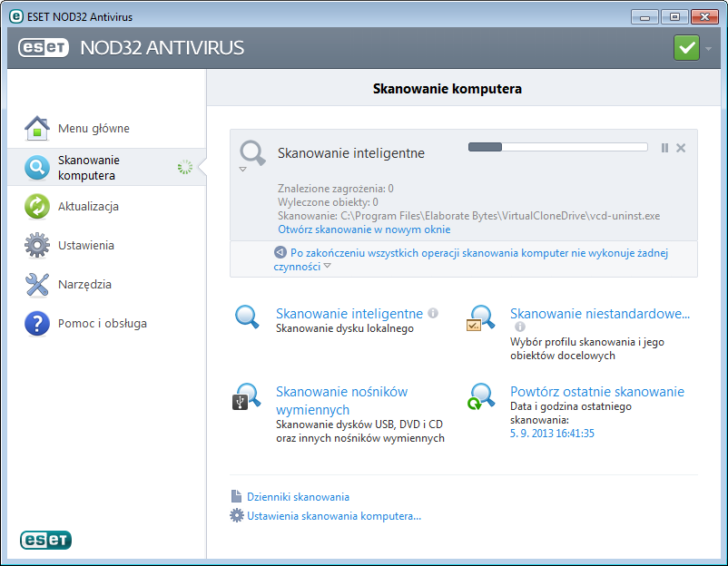The height and width of the screenshot is (566, 728).
Task: Click the repeat last scan icon
Action: [481, 396]
